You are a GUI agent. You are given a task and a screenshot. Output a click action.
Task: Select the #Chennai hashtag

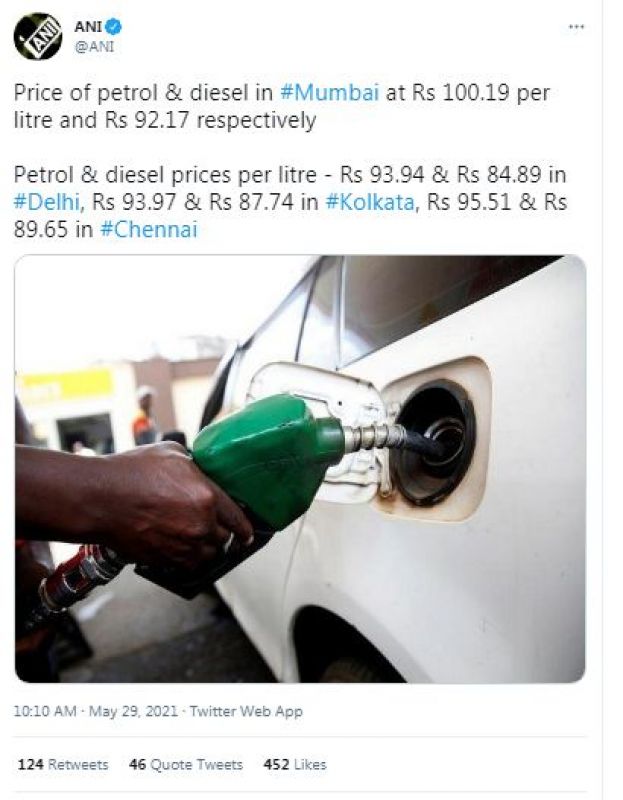(148, 229)
